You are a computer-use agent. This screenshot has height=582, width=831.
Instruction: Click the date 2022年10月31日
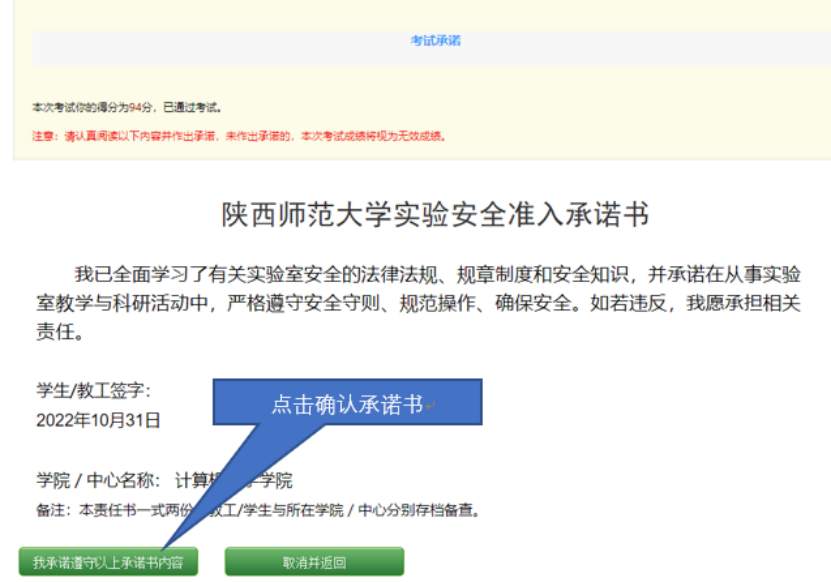[98, 420]
